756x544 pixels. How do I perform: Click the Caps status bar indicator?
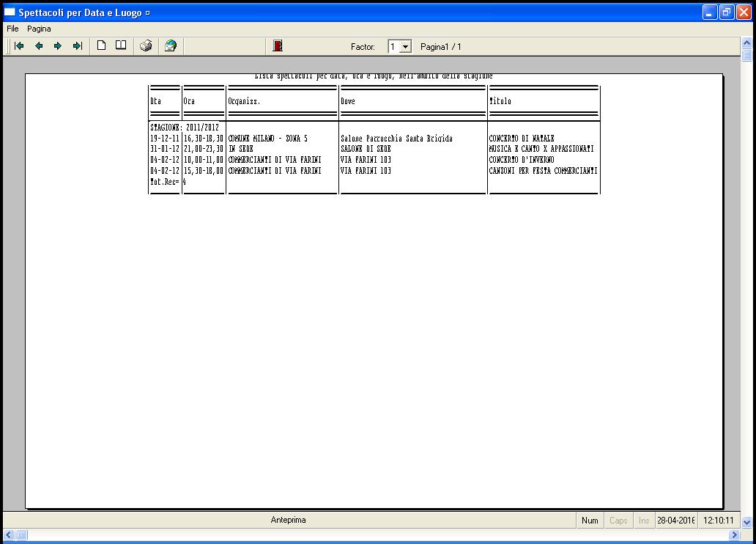618,521
